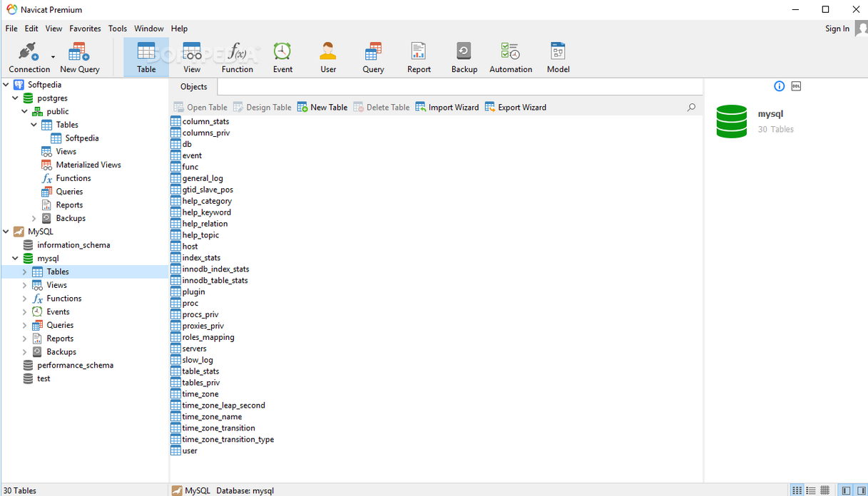Switch to detail view in status bar
Viewport: 868px width, 496px height.
[x=811, y=490]
